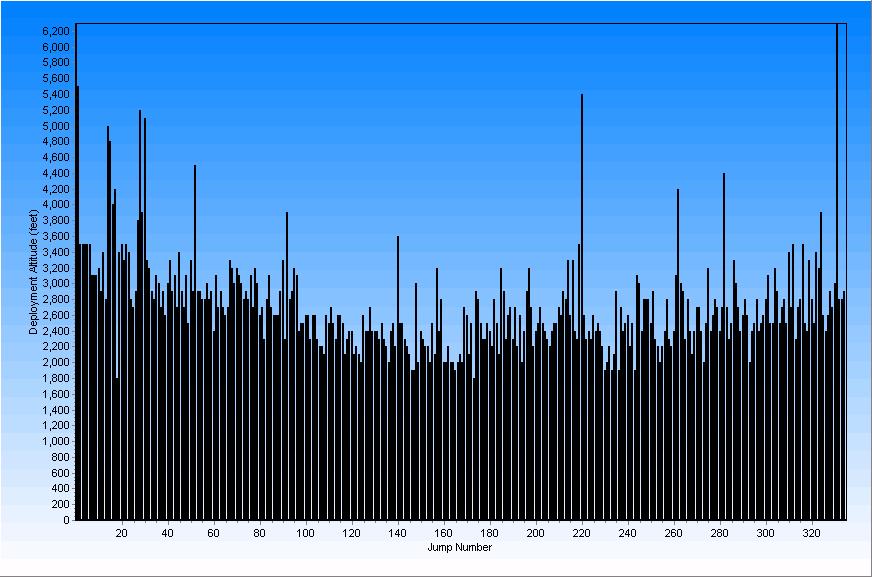Select the 1,200 altitude tick label
The width and height of the screenshot is (872, 577).
tap(56, 425)
